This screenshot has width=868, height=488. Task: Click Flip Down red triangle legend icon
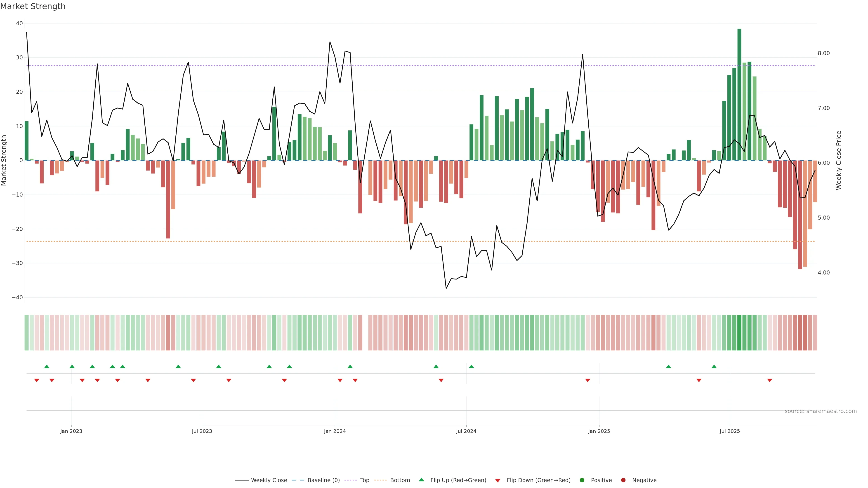498,480
